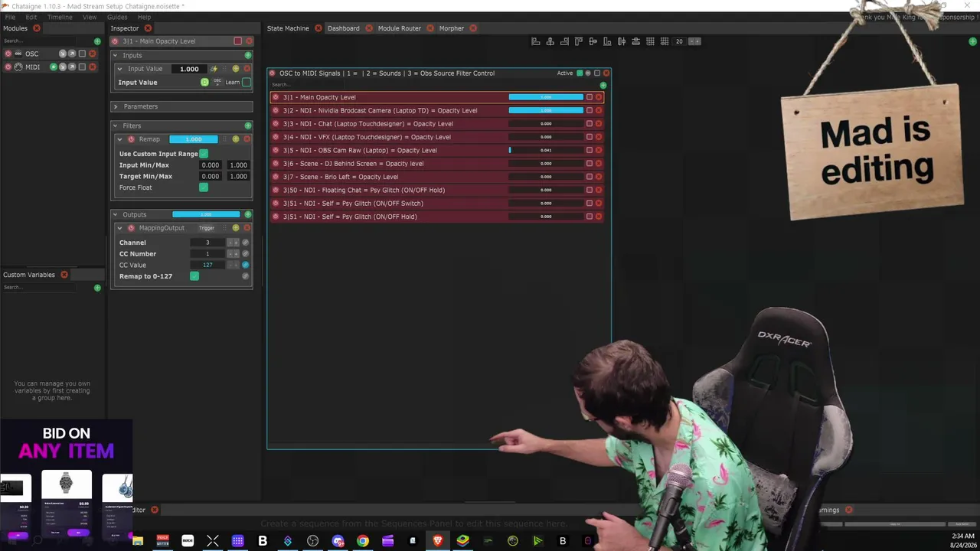Edit the Channel number field
The image size is (980, 551).
coord(207,243)
